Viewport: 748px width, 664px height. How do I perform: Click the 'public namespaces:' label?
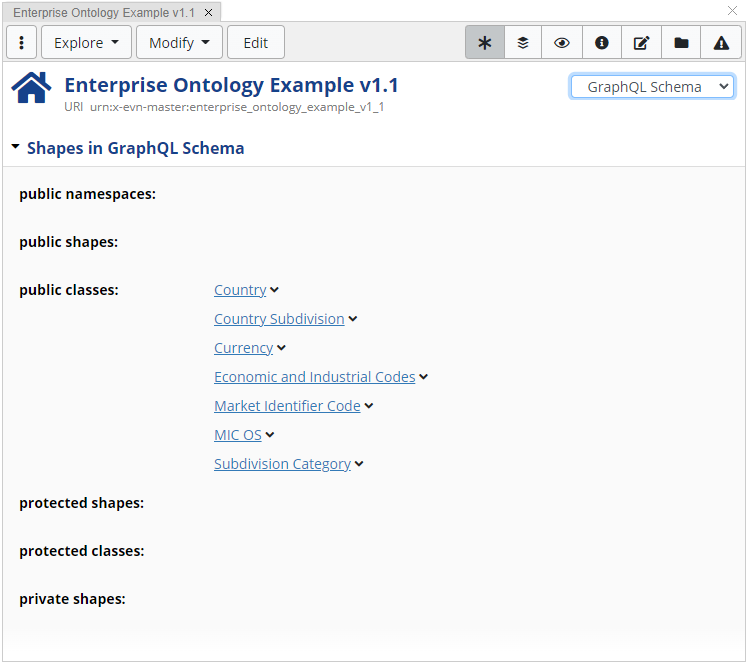tap(87, 194)
